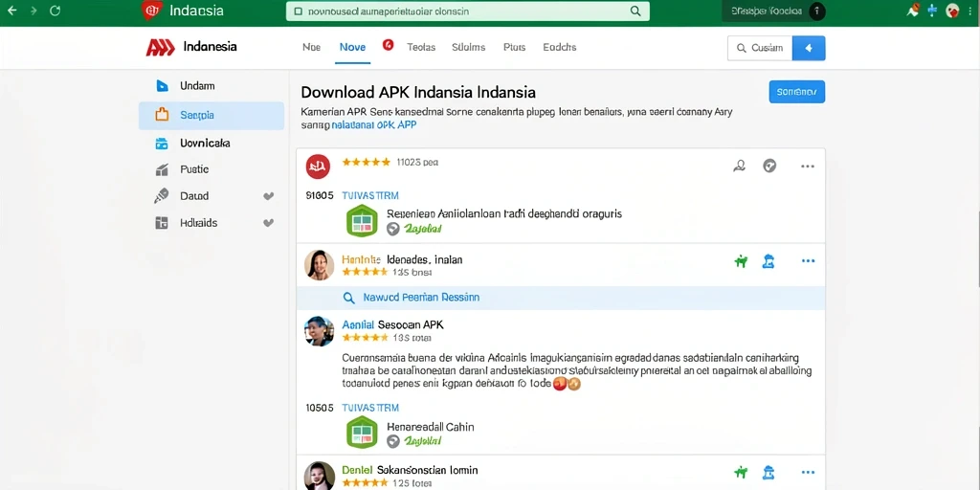This screenshot has width=980, height=490.
Task: Click blue person icon on Denlel row
Action: [x=768, y=473]
